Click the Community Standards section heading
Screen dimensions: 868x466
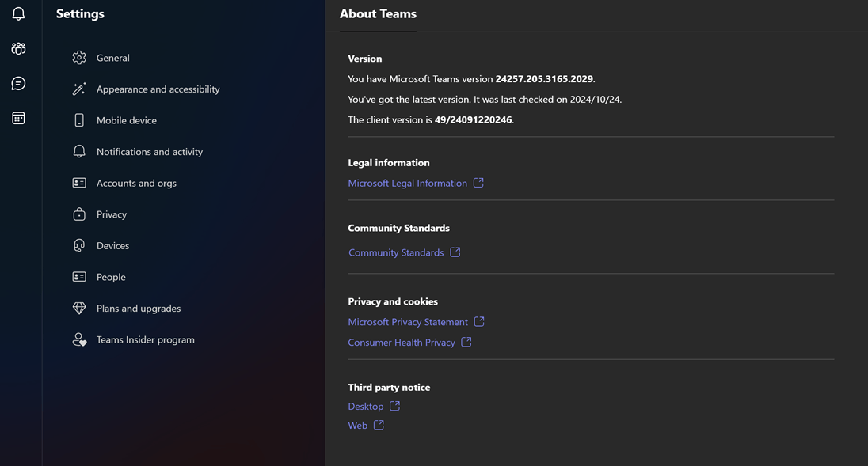tap(398, 228)
